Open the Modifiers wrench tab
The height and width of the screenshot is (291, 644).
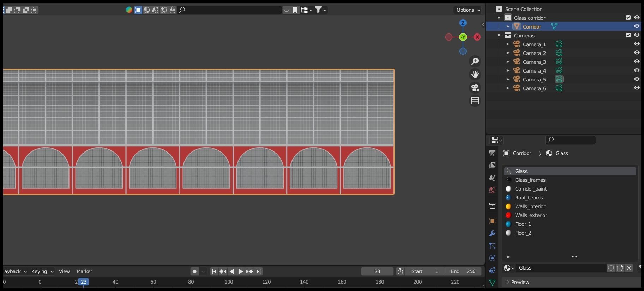point(492,234)
